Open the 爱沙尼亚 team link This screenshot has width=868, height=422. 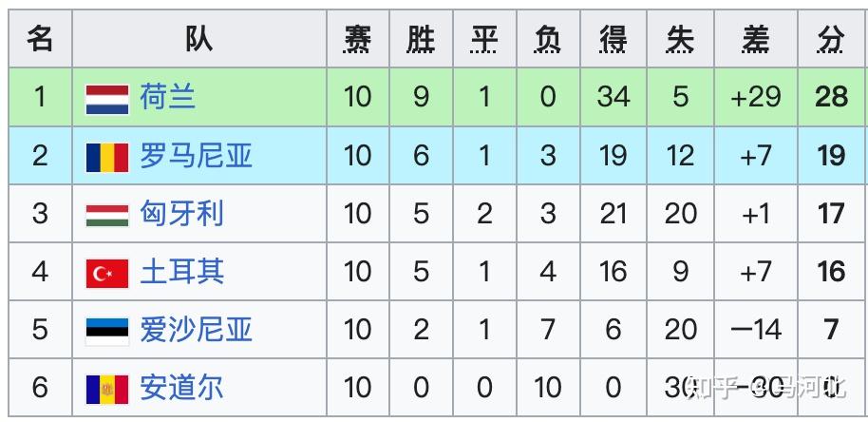(x=196, y=330)
